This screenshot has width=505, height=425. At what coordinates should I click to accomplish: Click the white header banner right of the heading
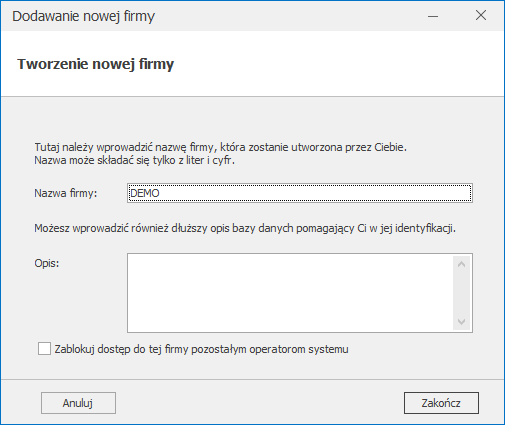pos(333,64)
